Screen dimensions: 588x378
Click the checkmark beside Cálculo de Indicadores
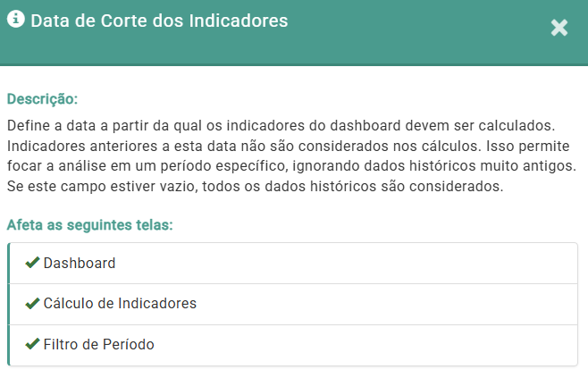point(32,303)
